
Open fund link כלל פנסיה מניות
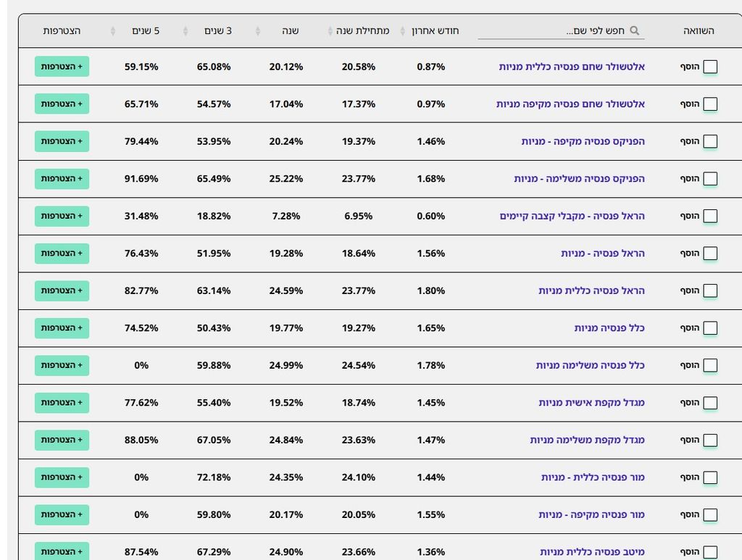coord(609,327)
